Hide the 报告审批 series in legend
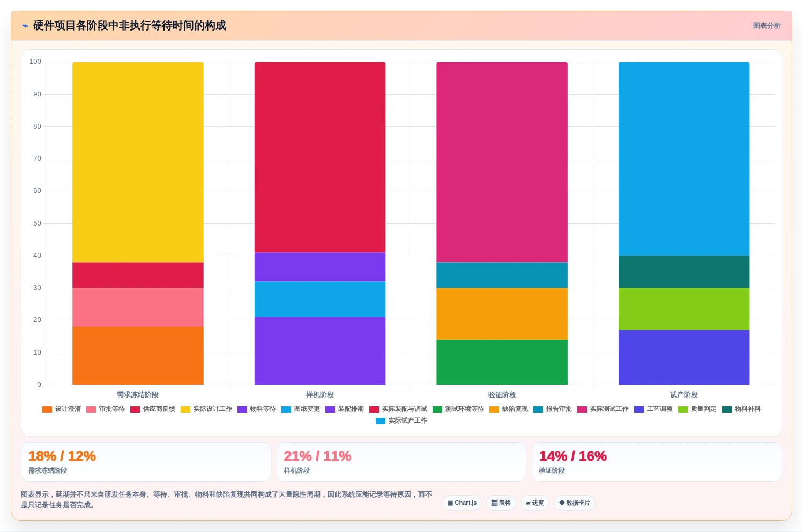Image resolution: width=803 pixels, height=532 pixels. pos(553,409)
